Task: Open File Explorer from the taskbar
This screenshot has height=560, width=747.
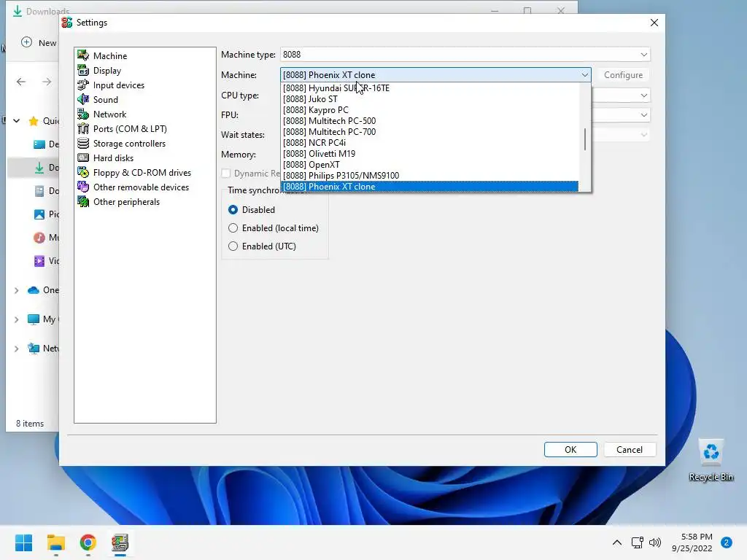Action: pos(55,542)
